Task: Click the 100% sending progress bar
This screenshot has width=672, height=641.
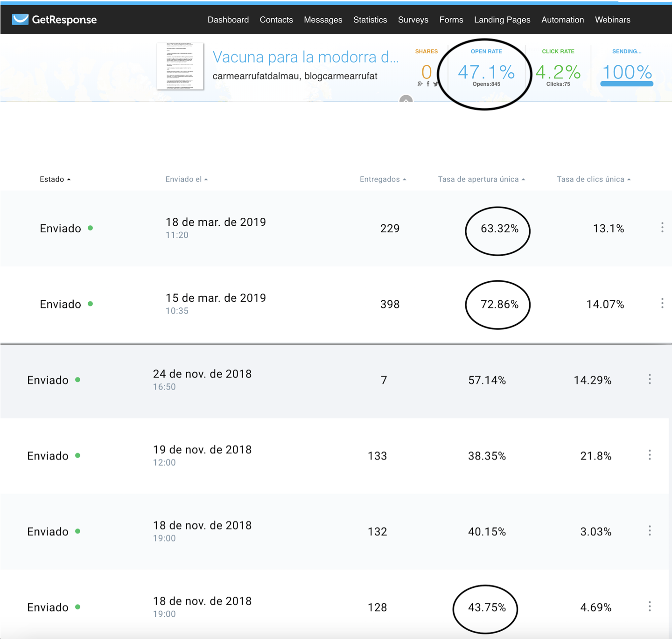Action: point(627,84)
